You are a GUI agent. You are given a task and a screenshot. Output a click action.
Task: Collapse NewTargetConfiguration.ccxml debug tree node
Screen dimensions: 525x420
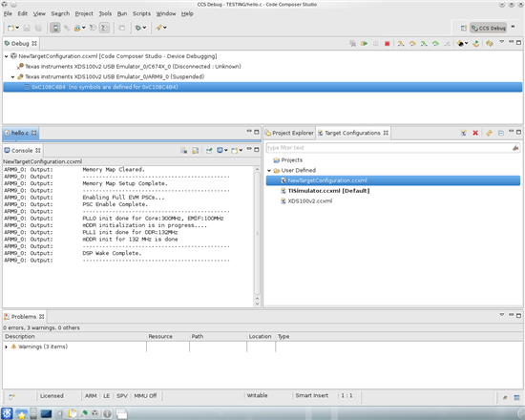(x=7, y=56)
